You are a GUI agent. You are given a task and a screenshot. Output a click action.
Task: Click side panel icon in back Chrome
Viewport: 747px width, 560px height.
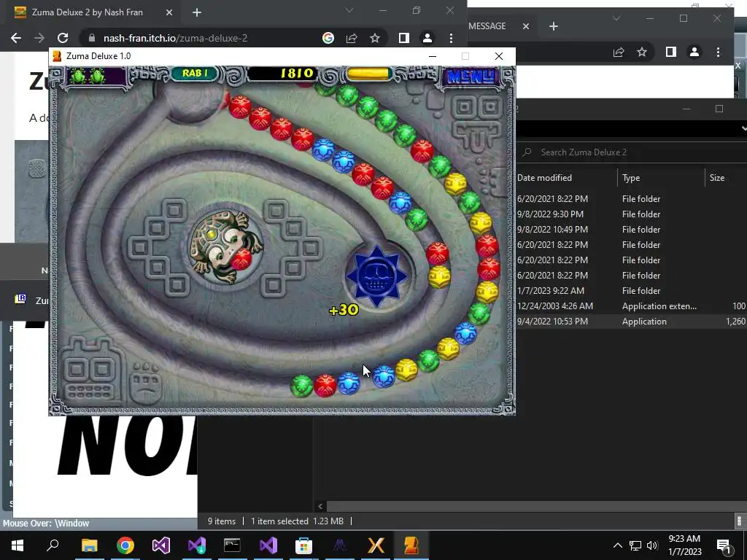(671, 52)
